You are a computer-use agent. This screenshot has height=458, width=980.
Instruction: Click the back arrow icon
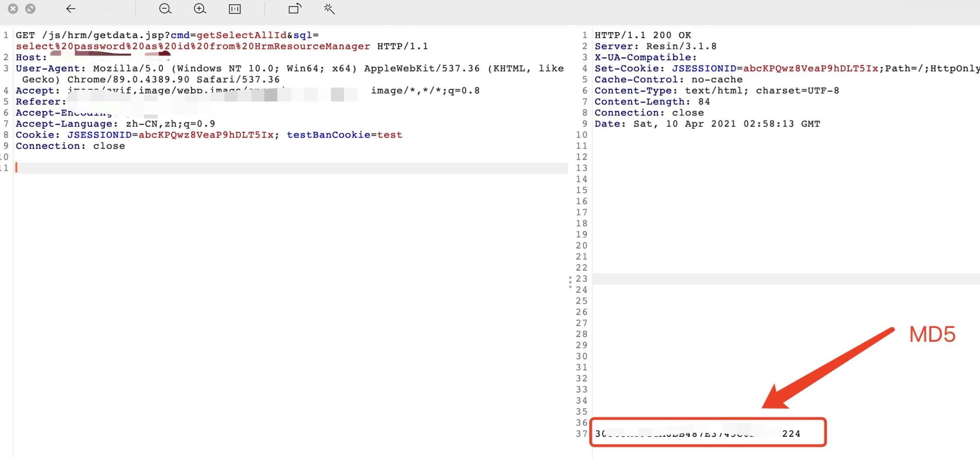pyautogui.click(x=71, y=9)
